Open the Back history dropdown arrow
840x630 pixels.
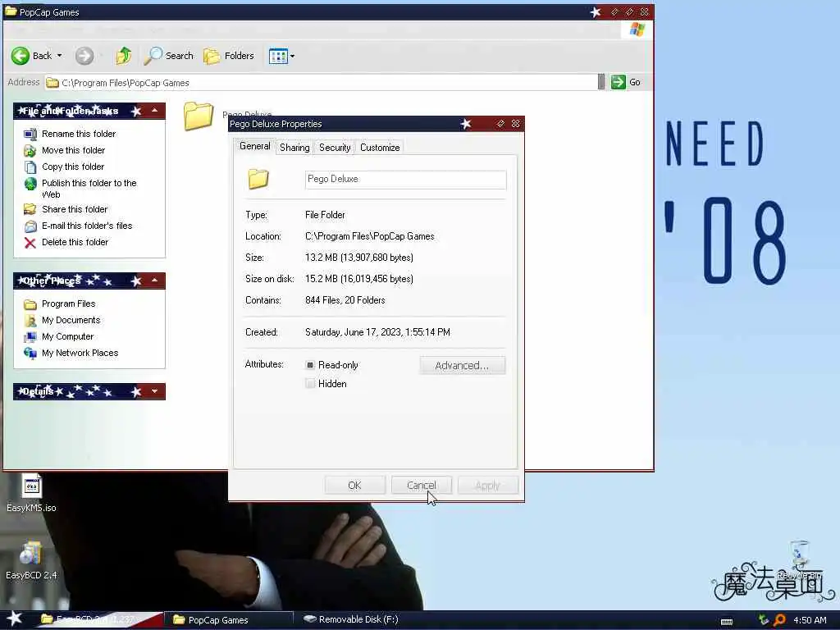pyautogui.click(x=59, y=56)
